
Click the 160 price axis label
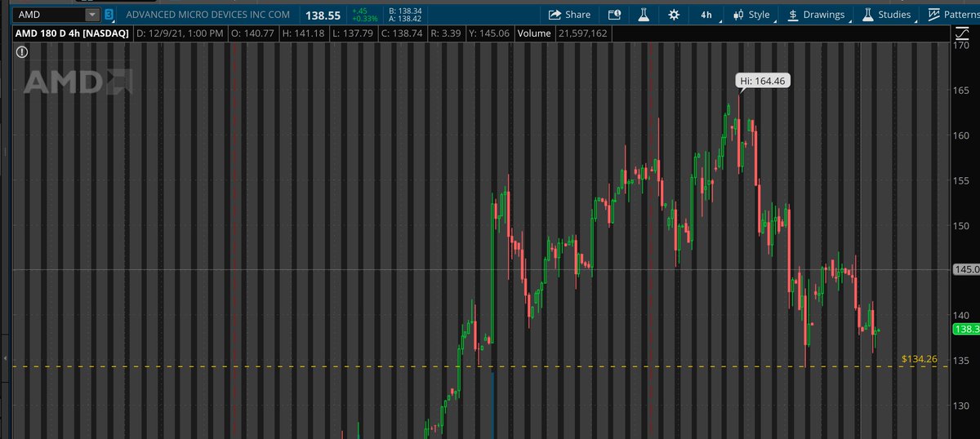(962, 135)
